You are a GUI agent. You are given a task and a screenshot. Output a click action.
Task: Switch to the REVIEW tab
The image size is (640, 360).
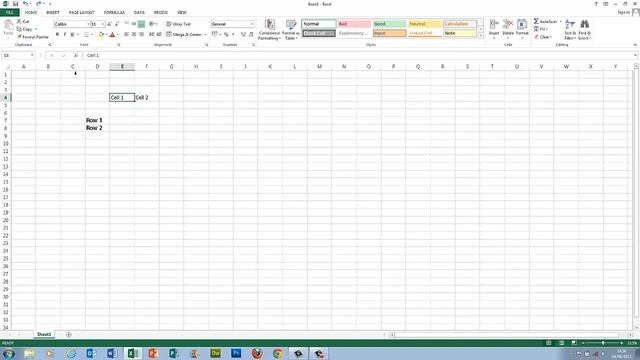point(161,13)
